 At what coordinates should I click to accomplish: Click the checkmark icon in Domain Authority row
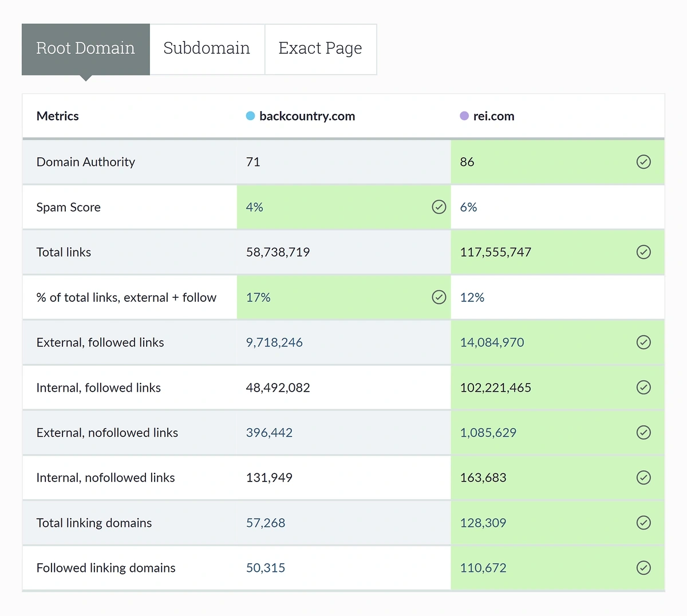click(x=643, y=162)
